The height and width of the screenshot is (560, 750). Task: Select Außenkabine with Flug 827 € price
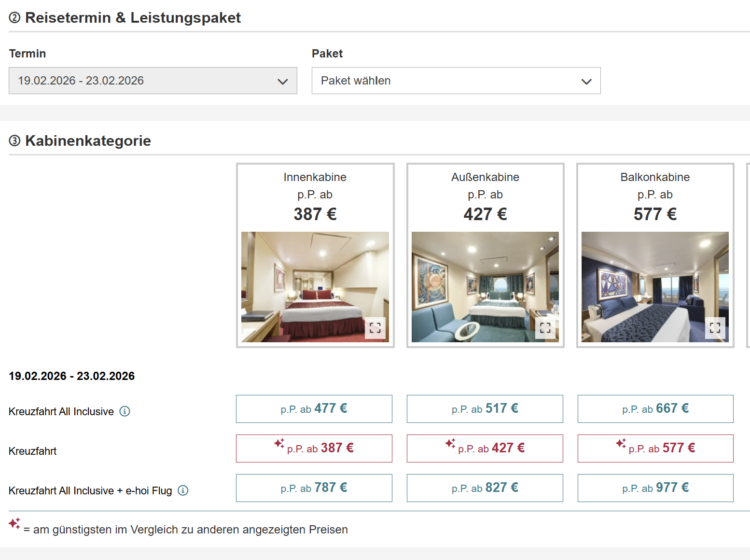[x=485, y=488]
